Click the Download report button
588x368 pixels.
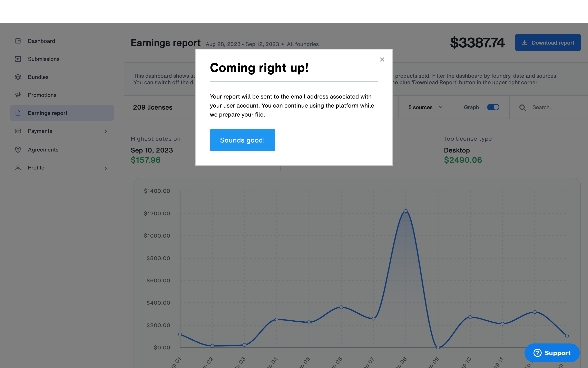point(548,43)
